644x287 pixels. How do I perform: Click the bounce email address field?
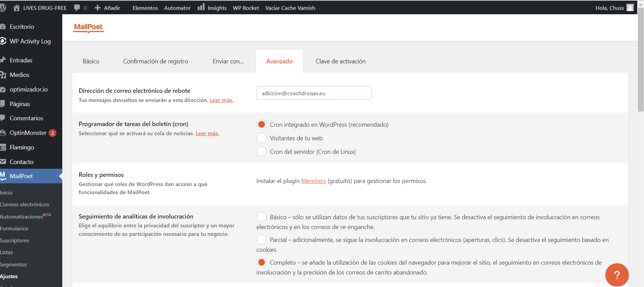(x=314, y=93)
